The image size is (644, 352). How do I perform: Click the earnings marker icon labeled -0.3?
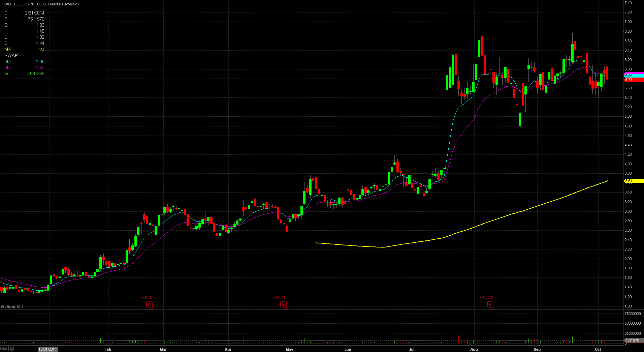click(x=149, y=305)
